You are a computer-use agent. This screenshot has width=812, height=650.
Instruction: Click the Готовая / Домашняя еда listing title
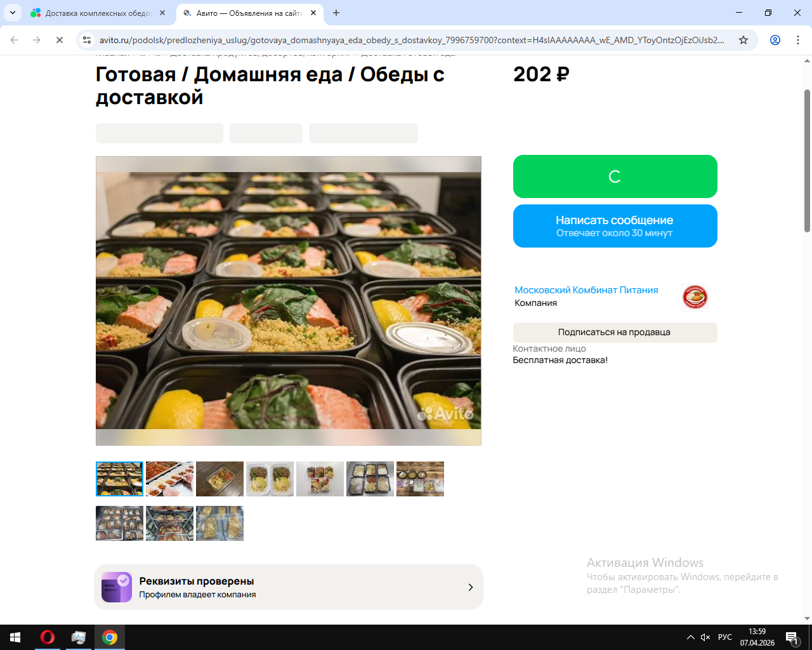[270, 86]
